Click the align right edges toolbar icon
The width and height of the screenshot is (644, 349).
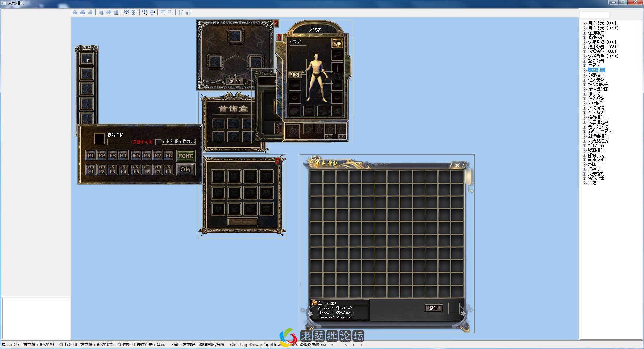click(91, 12)
